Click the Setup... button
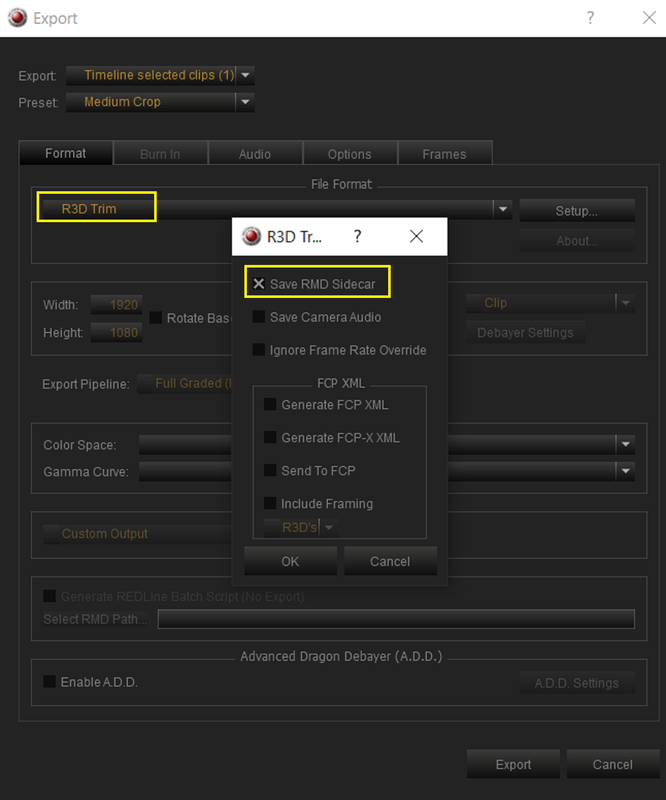 577,210
